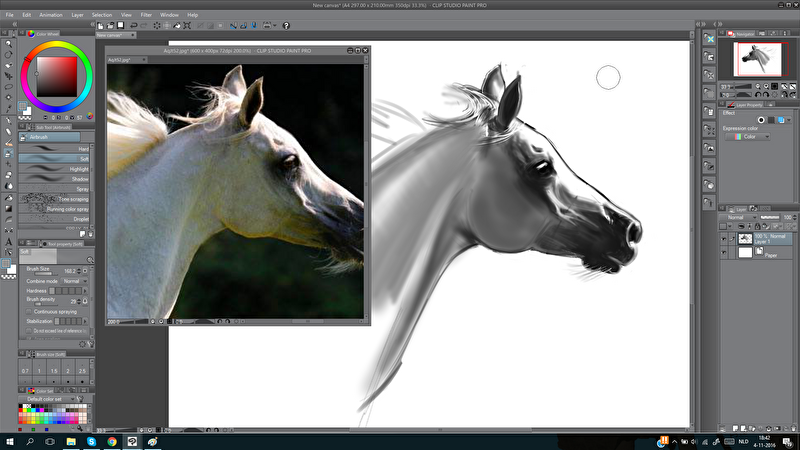Viewport: 800px width, 450px height.
Task: Select the Tone scraping sub tool
Action: pos(54,199)
